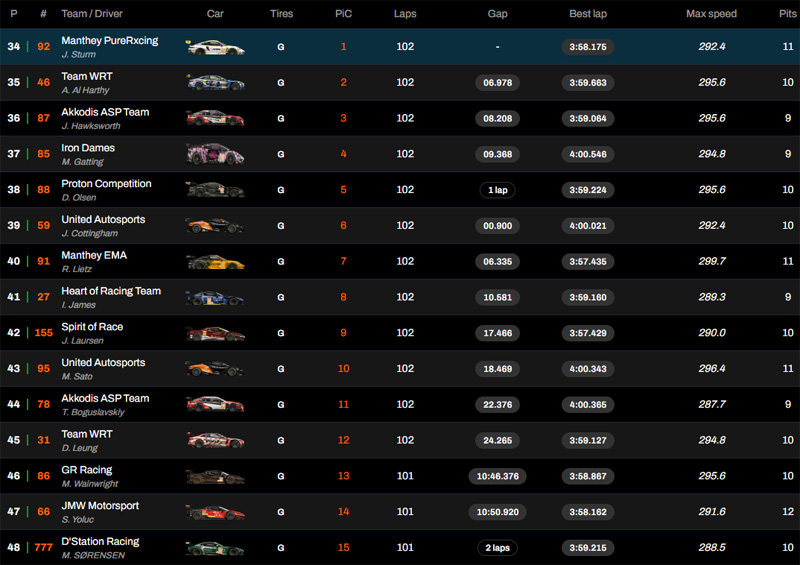Select the JMW Motorsport car icon
The width and height of the screenshot is (800, 565).
(215, 512)
